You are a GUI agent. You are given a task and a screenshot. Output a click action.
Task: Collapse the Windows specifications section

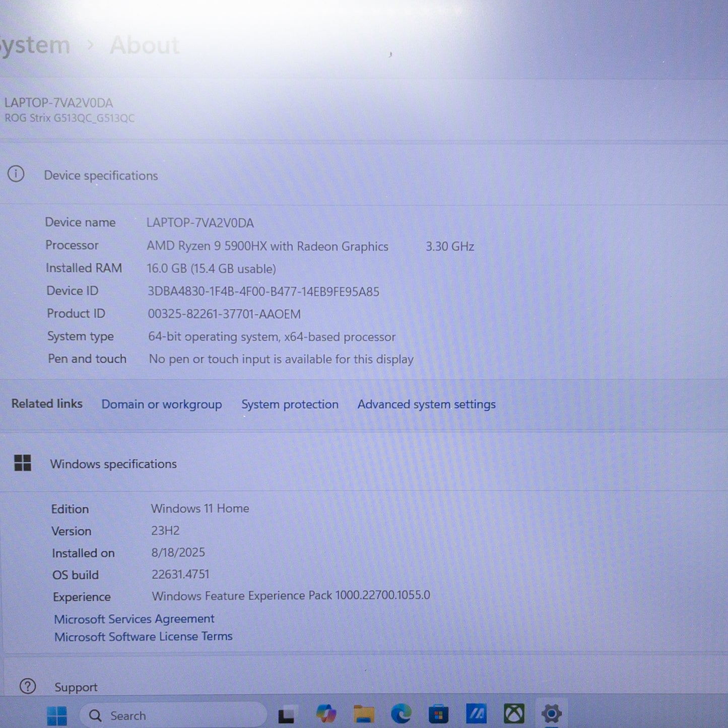coord(364,463)
